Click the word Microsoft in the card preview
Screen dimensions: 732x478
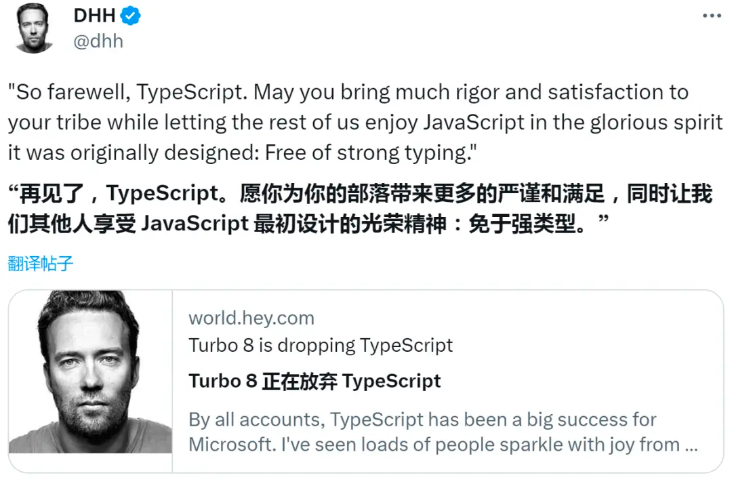pyautogui.click(x=232, y=445)
